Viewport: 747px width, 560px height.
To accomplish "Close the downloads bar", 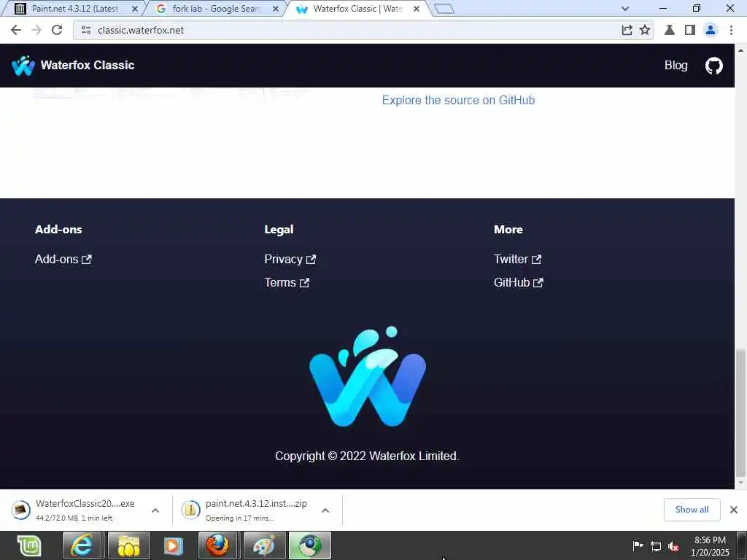I will click(x=734, y=510).
